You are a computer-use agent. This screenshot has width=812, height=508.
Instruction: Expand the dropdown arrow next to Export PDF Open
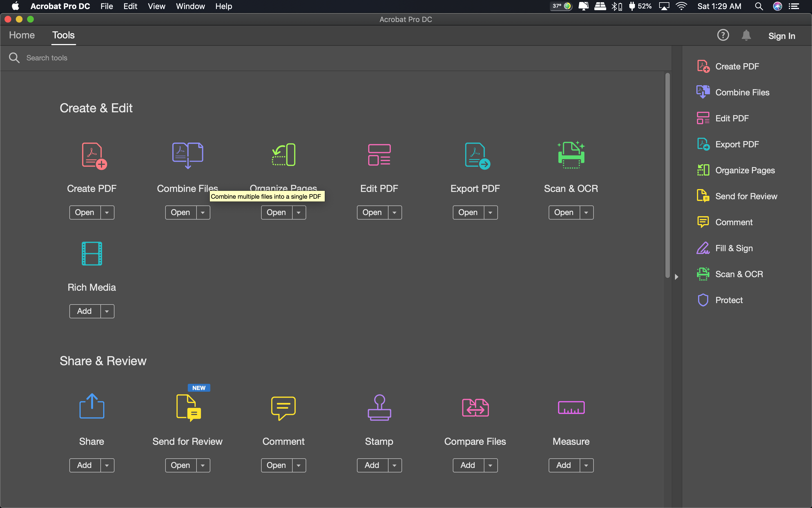click(491, 212)
